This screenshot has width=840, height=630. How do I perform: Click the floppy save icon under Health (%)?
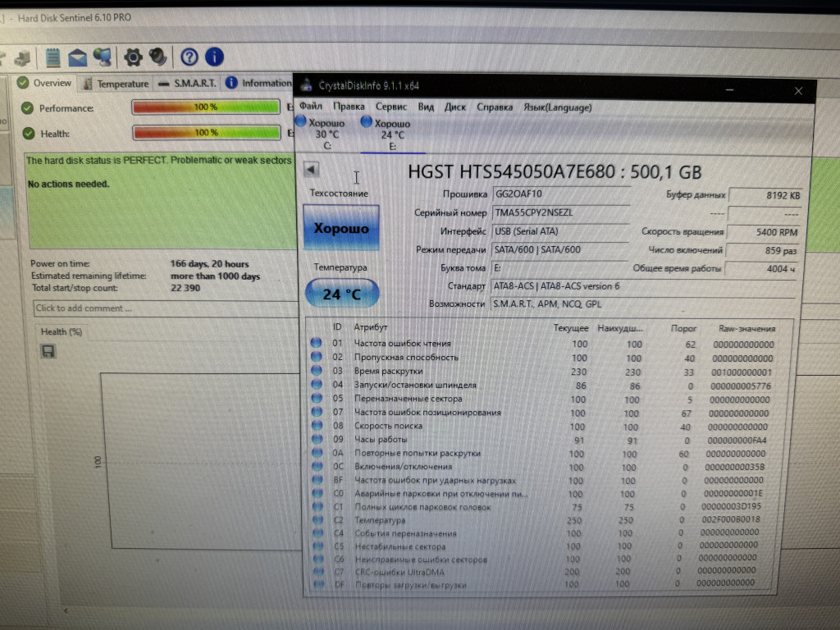[x=48, y=351]
